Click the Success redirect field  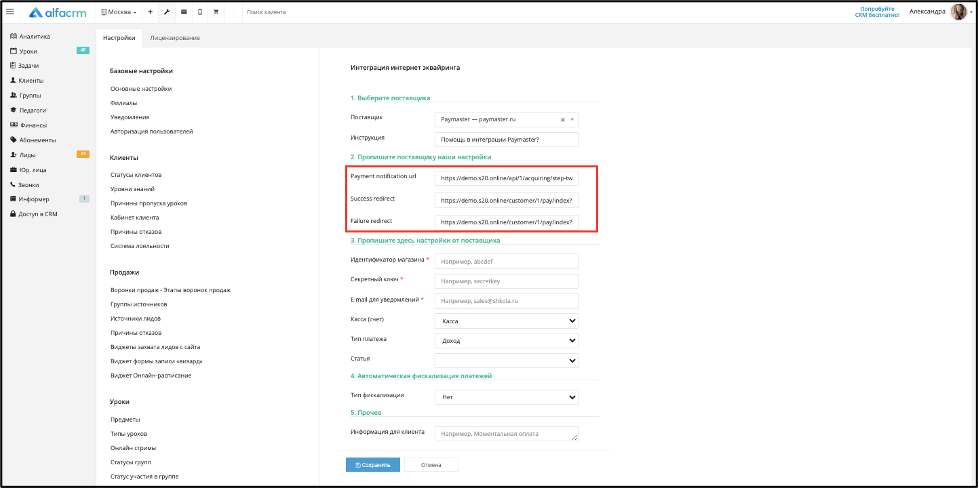click(506, 200)
